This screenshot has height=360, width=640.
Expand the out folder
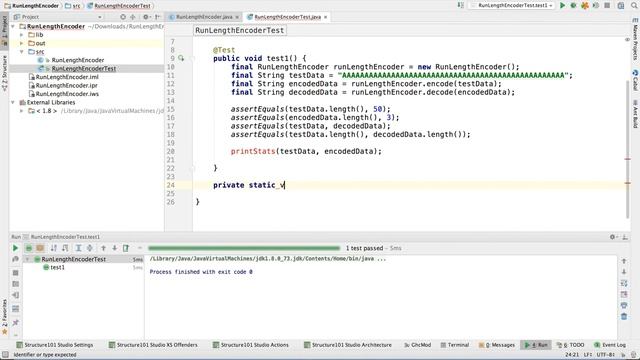22,43
